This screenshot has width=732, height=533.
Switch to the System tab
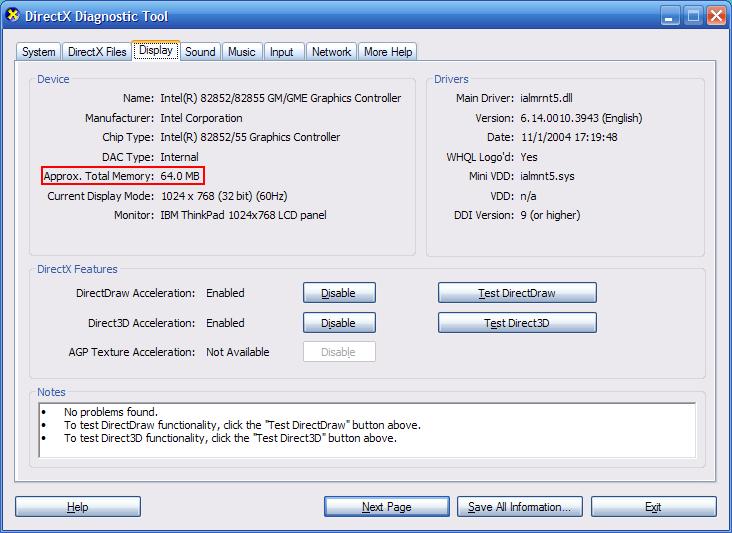tap(38, 52)
